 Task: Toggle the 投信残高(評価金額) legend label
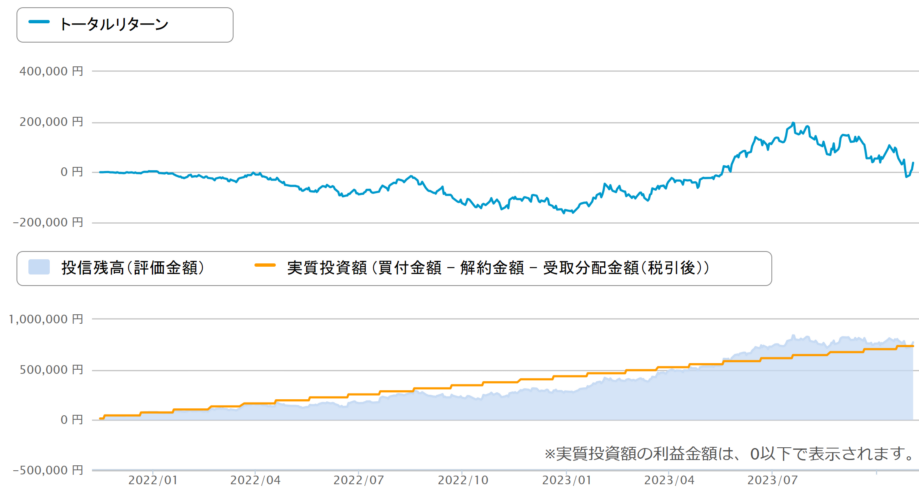[x=133, y=268]
